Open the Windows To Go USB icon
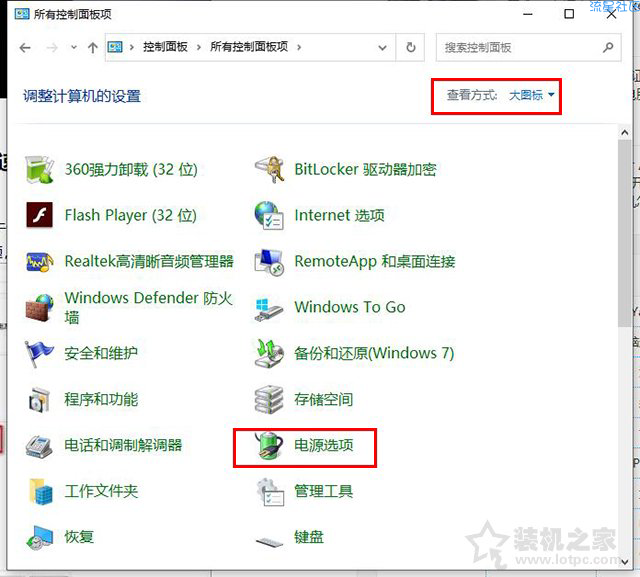Image resolution: width=640 pixels, height=577 pixels. [x=268, y=309]
